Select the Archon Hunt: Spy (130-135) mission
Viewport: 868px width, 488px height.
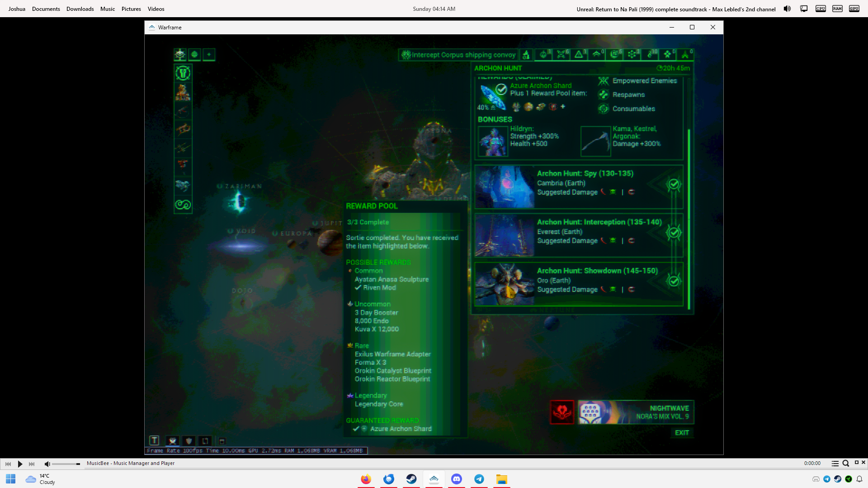[x=579, y=187]
